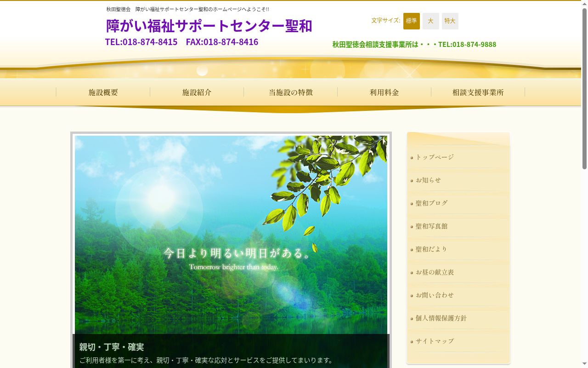The width and height of the screenshot is (588, 368).
Task: Click the 障がい福祉サポートセンター聖和 site title
Action: (209, 26)
